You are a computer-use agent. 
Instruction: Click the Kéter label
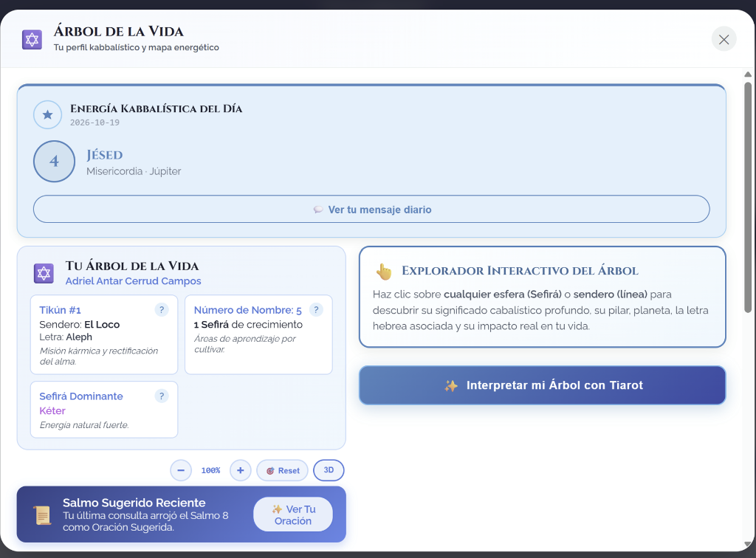pos(52,410)
